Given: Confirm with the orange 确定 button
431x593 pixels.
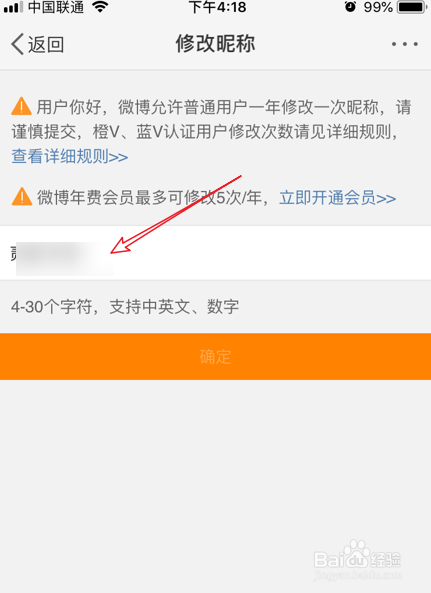Looking at the screenshot, I should point(216,357).
